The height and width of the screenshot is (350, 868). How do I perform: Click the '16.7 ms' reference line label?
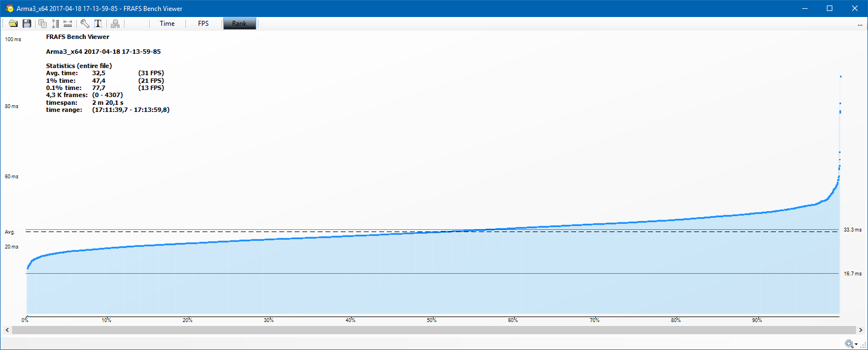853,274
